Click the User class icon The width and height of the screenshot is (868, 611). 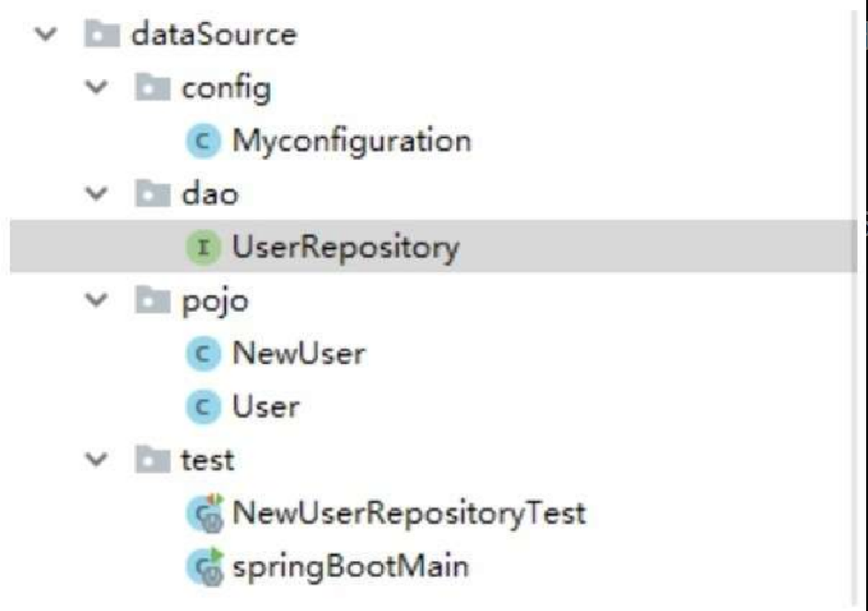tap(203, 406)
